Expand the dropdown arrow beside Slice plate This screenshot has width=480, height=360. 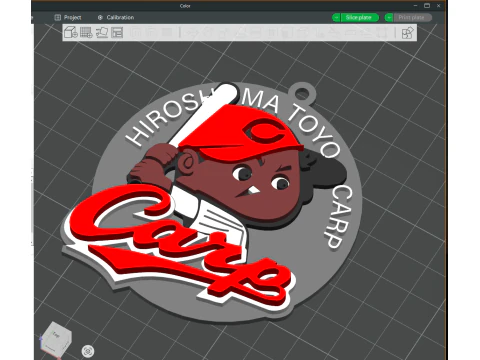click(336, 17)
